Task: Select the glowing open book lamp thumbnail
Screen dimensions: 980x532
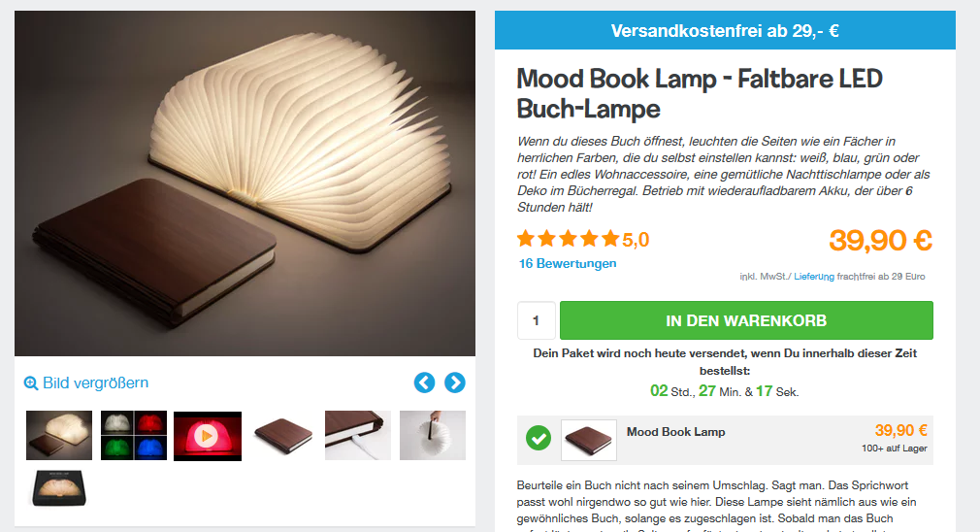Action: [x=59, y=435]
